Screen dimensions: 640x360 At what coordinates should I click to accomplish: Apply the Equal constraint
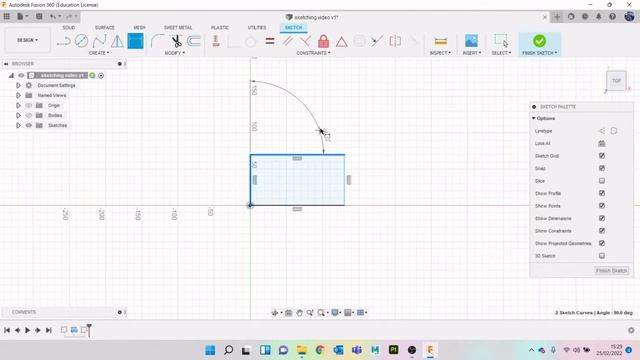[270, 41]
